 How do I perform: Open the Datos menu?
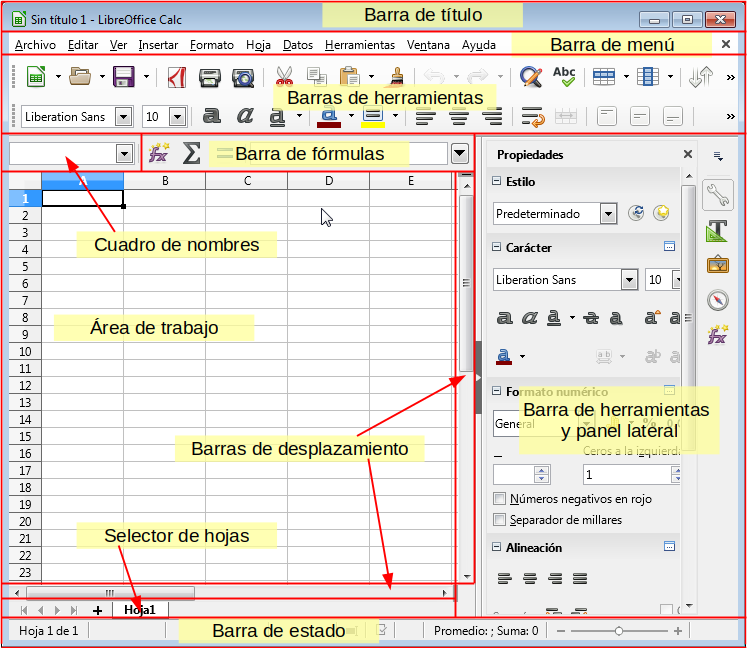(298, 45)
